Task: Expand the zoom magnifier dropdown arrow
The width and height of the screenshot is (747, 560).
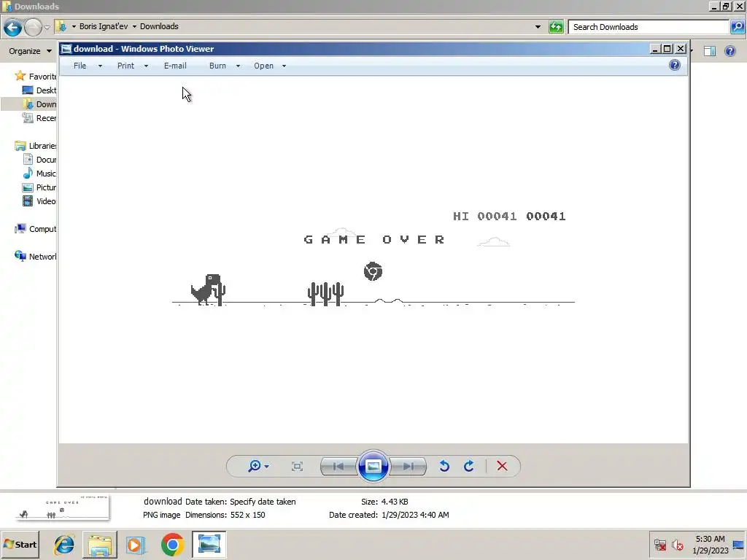Action: 267,466
